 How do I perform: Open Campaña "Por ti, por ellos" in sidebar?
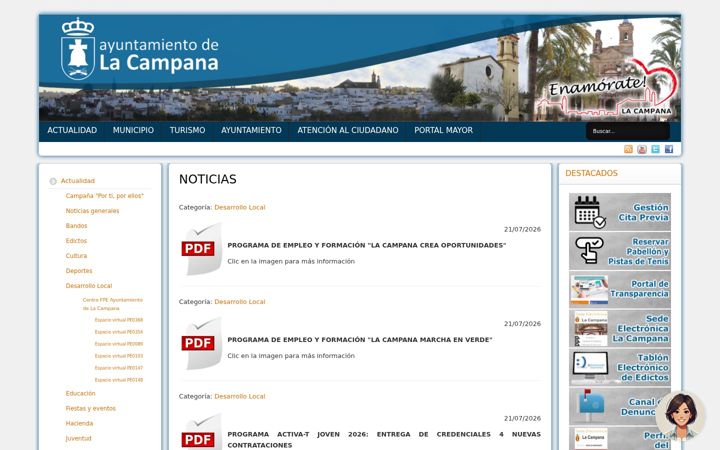[x=105, y=196]
